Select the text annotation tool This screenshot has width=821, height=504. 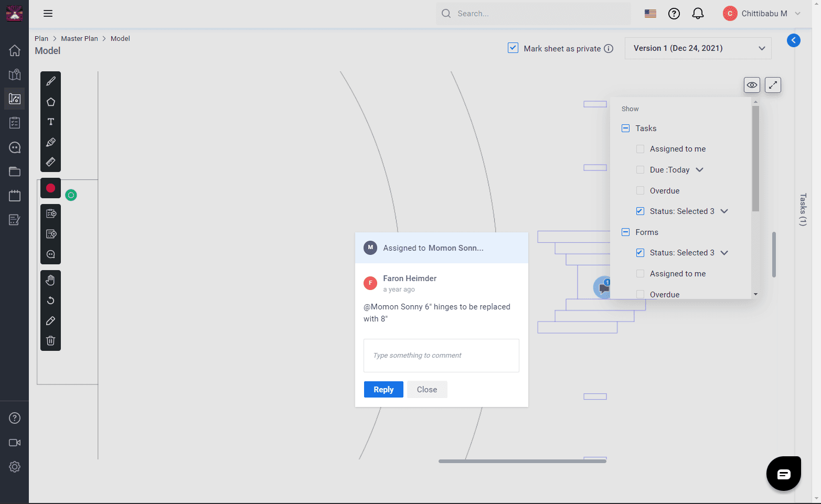click(51, 122)
